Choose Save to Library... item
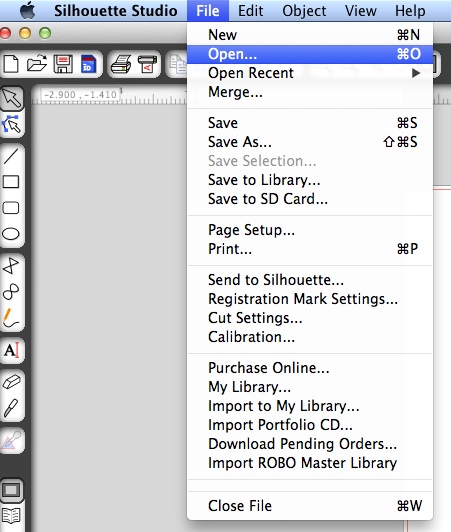 (x=310, y=180)
